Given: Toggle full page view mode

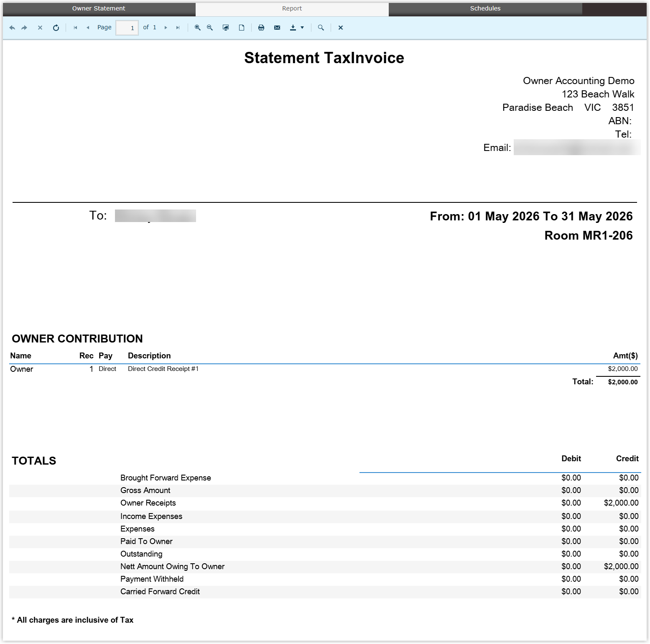Looking at the screenshot, I should tap(226, 28).
